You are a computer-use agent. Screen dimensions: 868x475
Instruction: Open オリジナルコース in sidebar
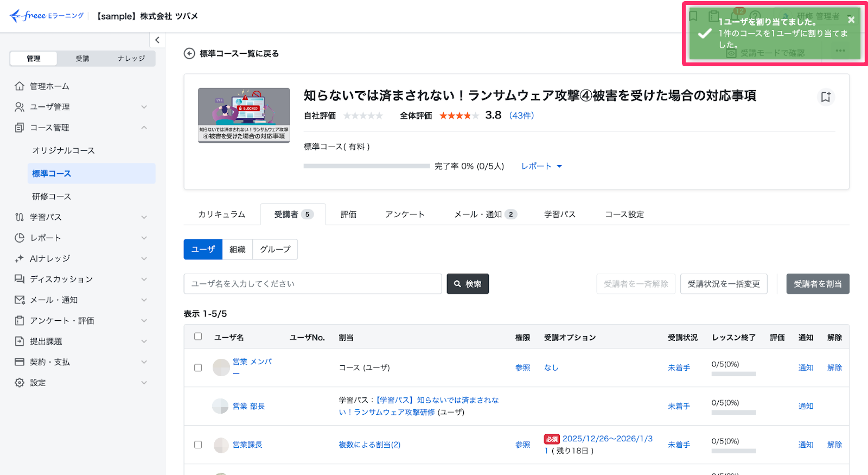click(x=63, y=150)
